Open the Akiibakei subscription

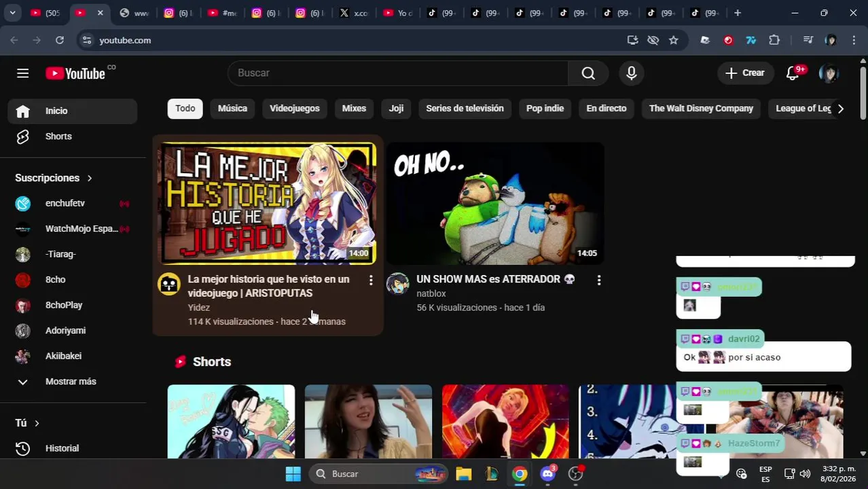[x=72, y=356]
